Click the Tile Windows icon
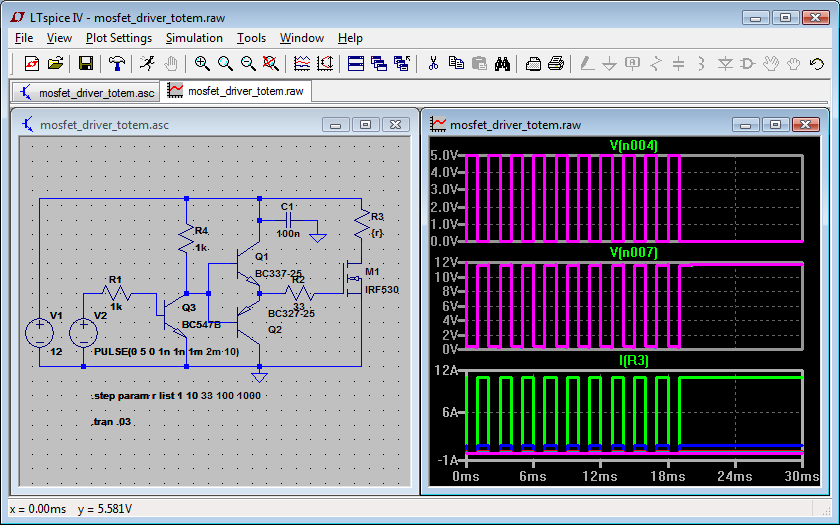 356,64
